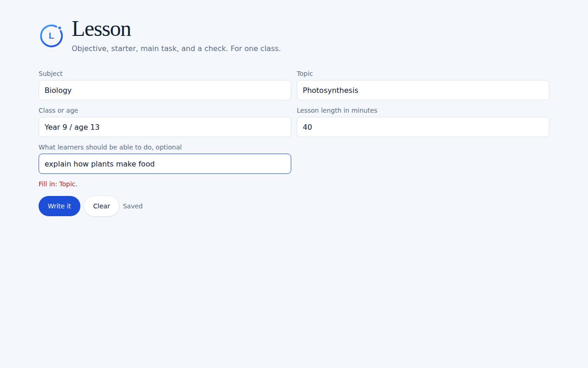
Task: Click the Topic field containing Photosynthesis
Action: coord(423,90)
